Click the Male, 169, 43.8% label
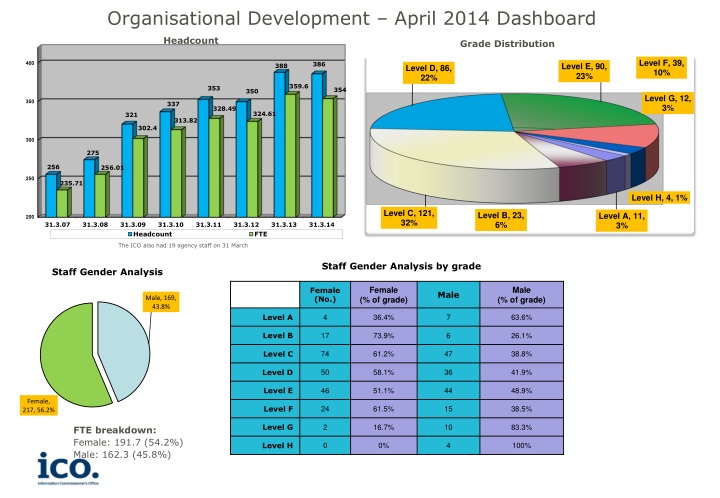This screenshot has height=498, width=720. [160, 301]
